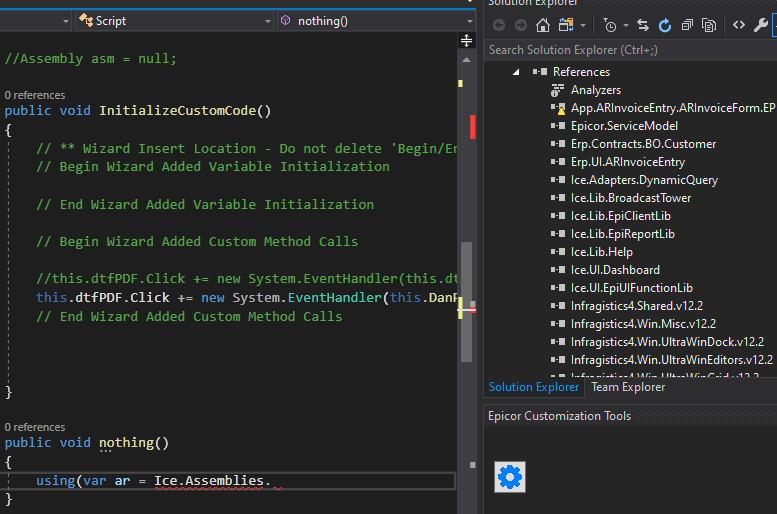Open the switch views dropdown arrow

[583, 25]
